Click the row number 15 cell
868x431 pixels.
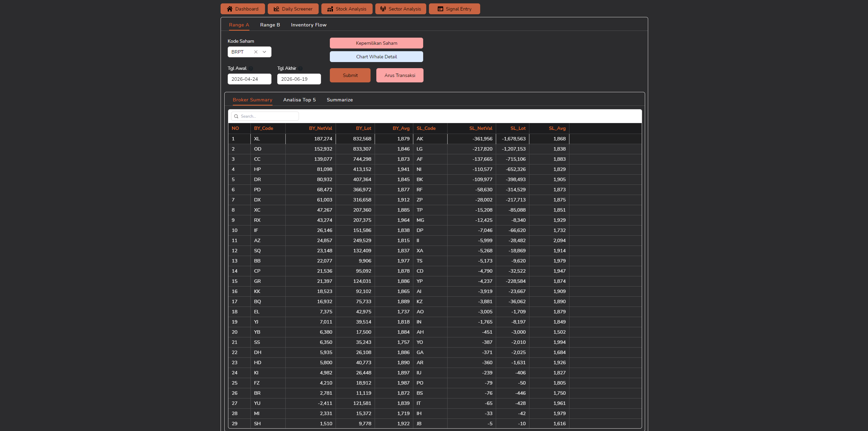(x=239, y=281)
